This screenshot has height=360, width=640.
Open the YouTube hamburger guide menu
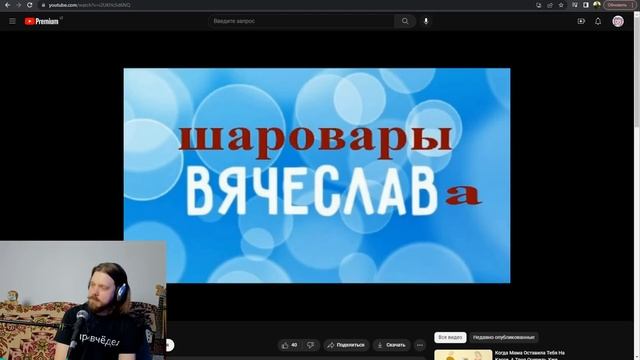coord(12,21)
